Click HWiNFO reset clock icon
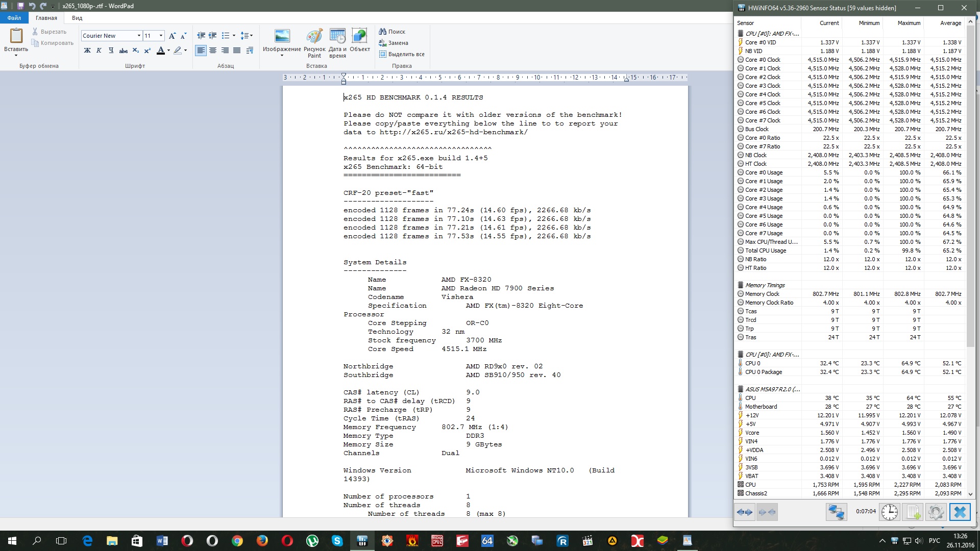 coord(889,512)
